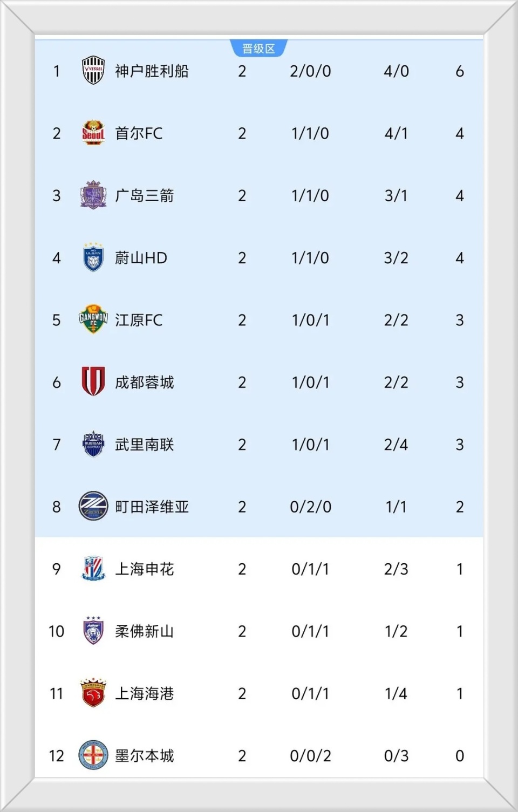518x812 pixels.
Task: Open the Machida Zelvia round badge
Action: point(93,506)
